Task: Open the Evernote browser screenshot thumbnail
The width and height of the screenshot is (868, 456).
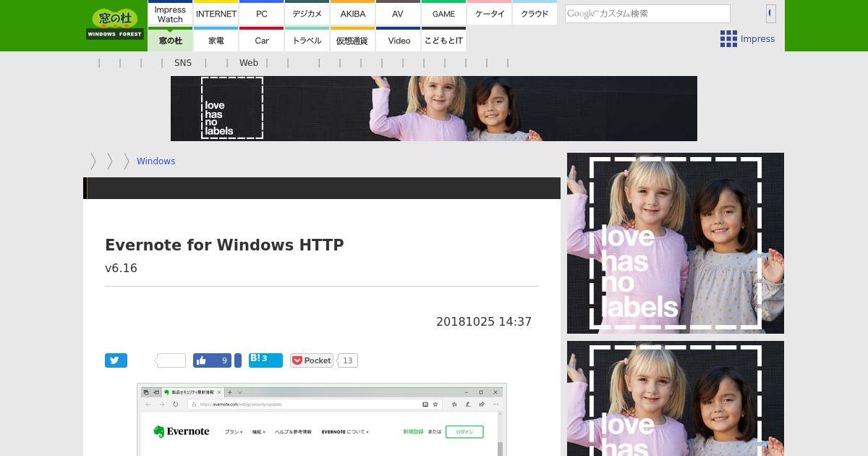Action: pyautogui.click(x=322, y=420)
